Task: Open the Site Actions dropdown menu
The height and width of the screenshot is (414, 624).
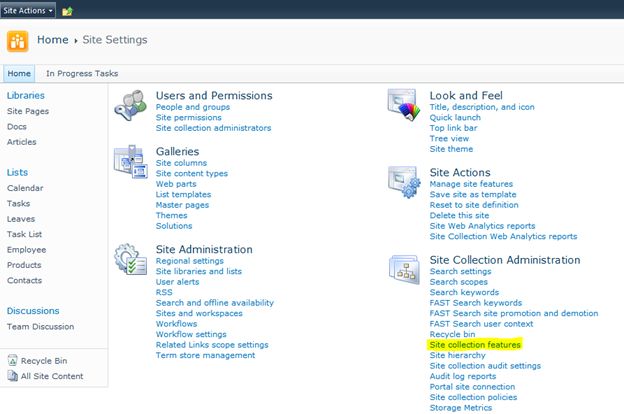Action: (x=28, y=10)
